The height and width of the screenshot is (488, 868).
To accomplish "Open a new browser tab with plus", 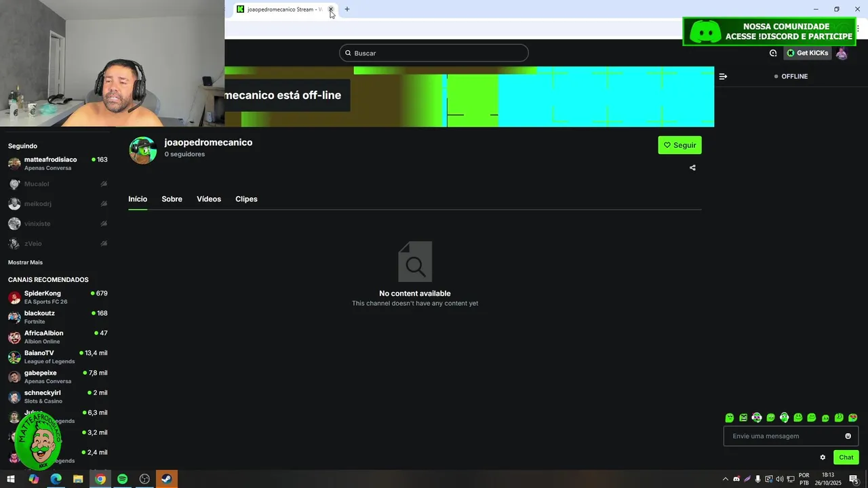I will (x=347, y=9).
